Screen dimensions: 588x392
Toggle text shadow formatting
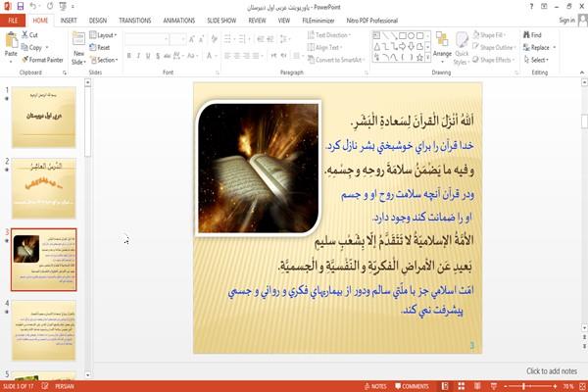click(x=158, y=56)
